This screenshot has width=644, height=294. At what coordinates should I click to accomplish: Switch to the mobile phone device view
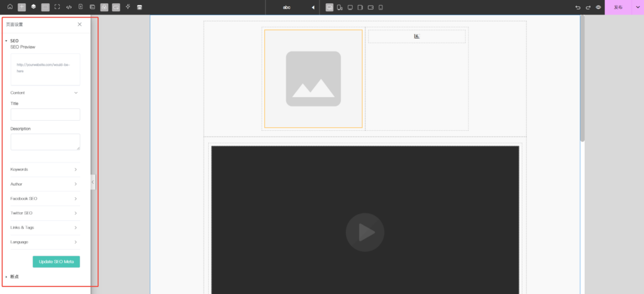(380, 8)
